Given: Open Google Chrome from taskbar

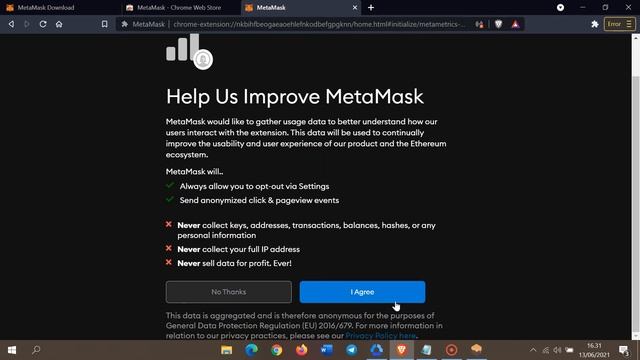Looking at the screenshot, I should (276, 350).
